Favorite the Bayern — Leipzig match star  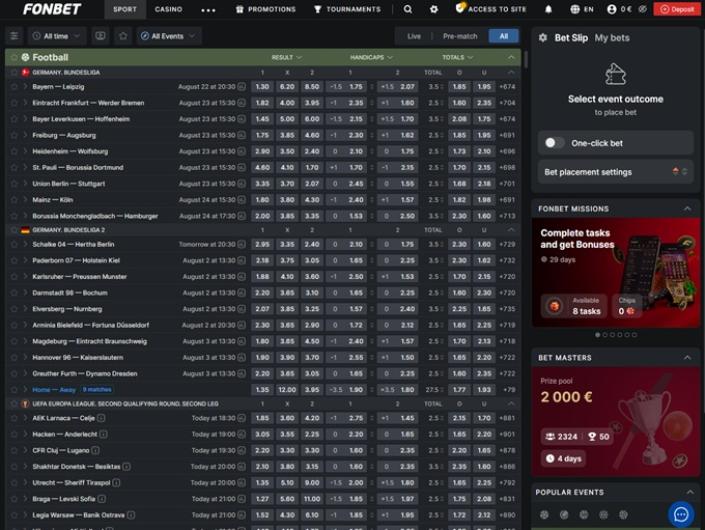point(14,87)
